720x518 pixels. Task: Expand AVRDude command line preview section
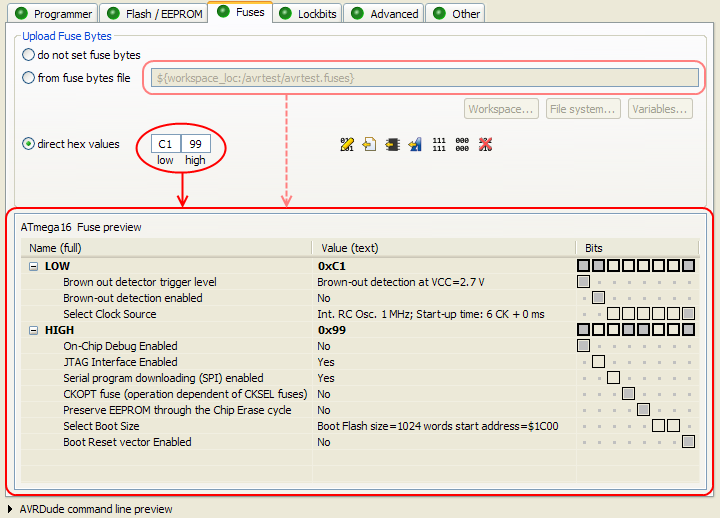point(10,509)
